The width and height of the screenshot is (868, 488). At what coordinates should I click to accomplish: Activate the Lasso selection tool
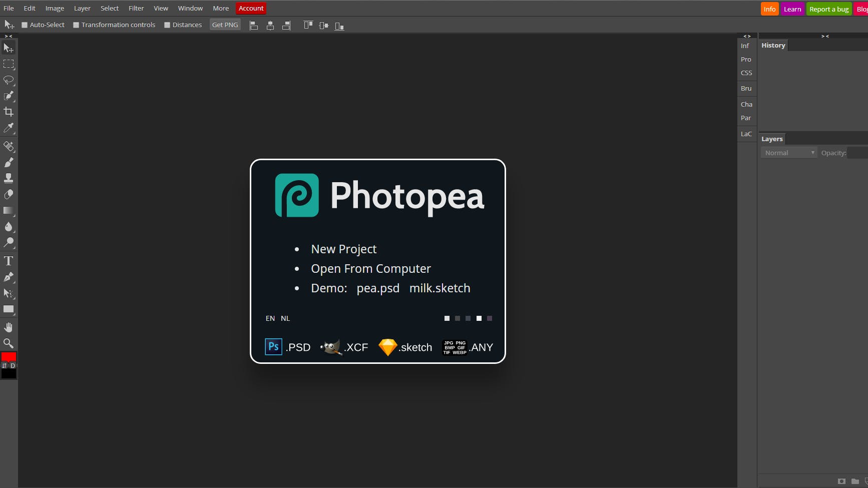[8, 80]
